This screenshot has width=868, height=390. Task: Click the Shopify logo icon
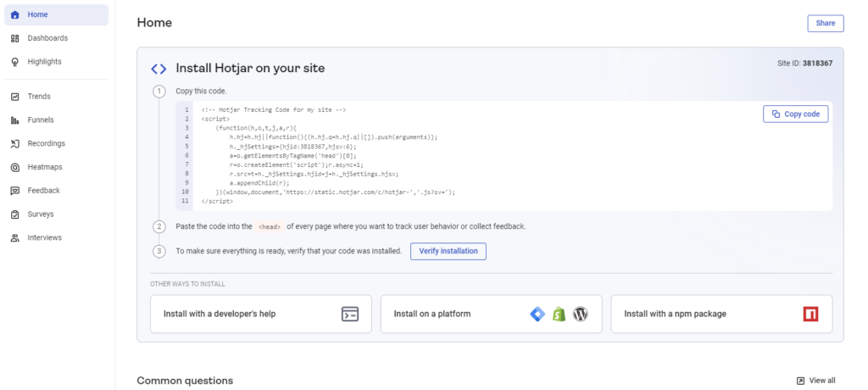pyautogui.click(x=559, y=314)
